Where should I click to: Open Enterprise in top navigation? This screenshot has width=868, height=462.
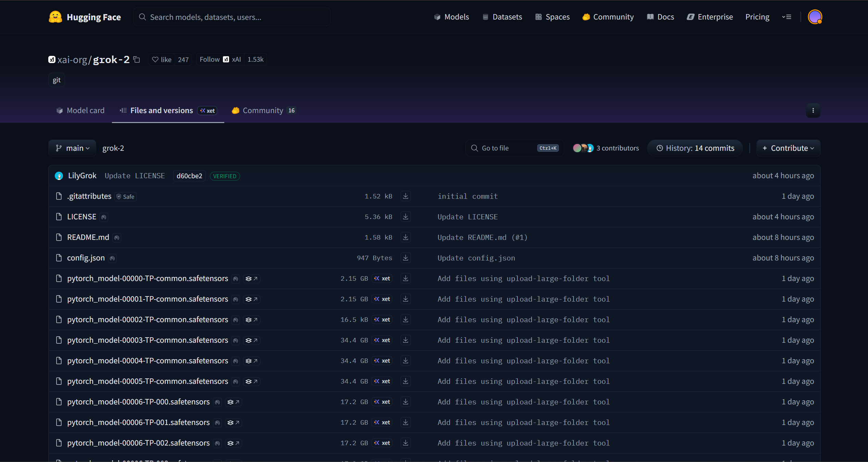coord(710,17)
